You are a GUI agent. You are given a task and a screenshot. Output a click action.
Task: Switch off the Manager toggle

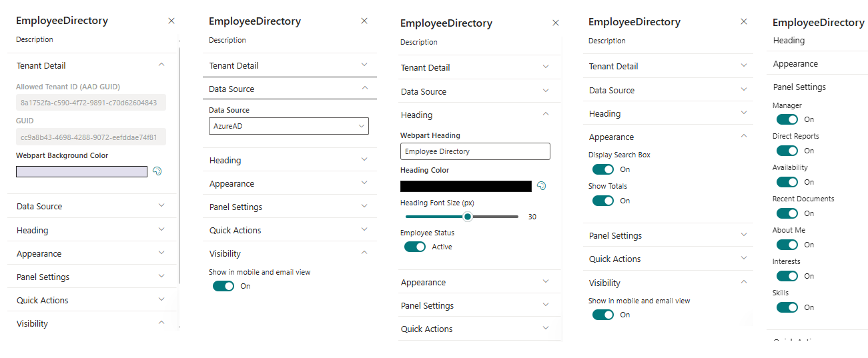787,119
